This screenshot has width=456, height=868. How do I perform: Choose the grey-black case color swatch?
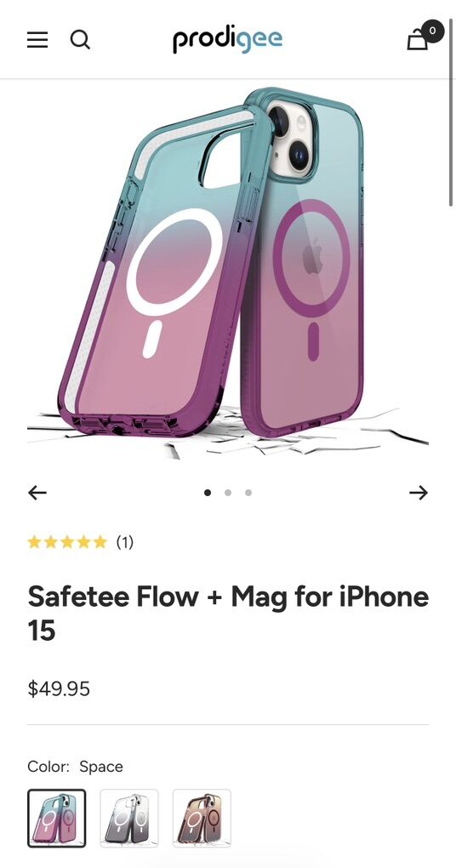click(x=129, y=818)
